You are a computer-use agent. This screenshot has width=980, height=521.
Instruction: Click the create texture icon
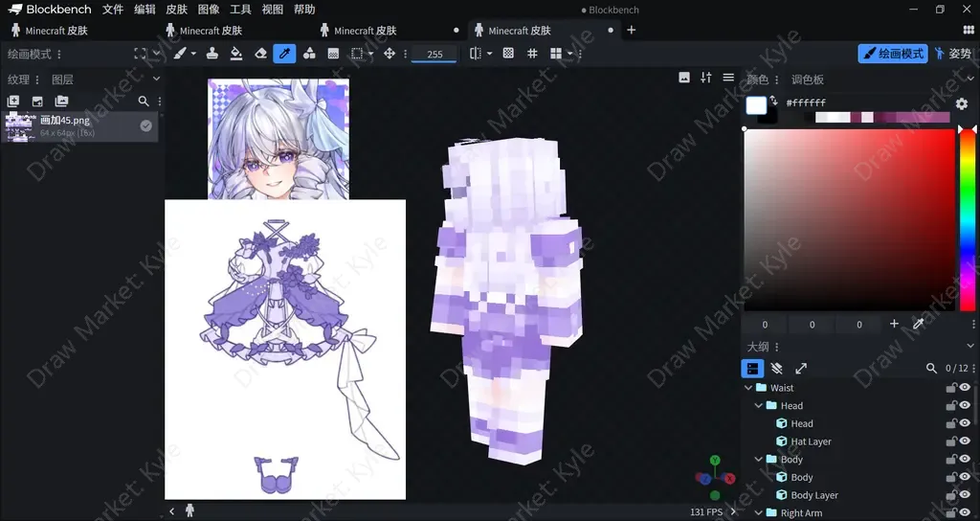click(x=12, y=102)
